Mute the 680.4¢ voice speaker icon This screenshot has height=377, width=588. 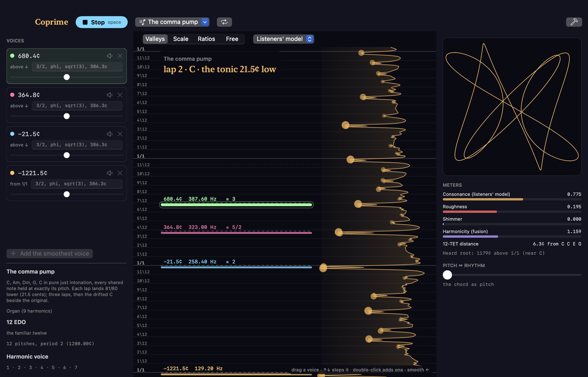pos(110,56)
